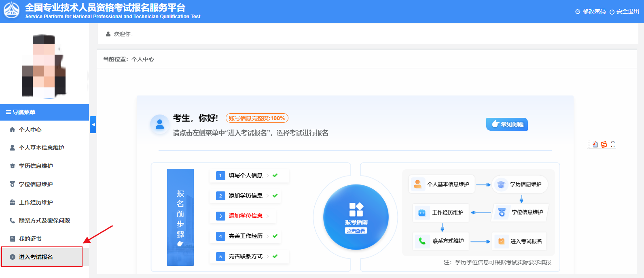
Task: Click the 常见问题 FAQ button
Action: pos(507,124)
